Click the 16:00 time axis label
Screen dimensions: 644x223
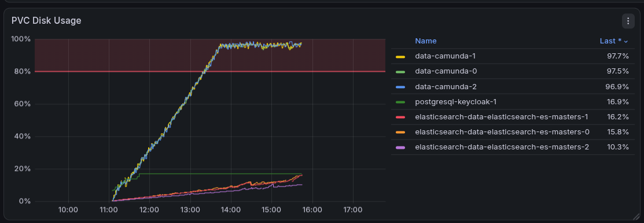click(312, 210)
